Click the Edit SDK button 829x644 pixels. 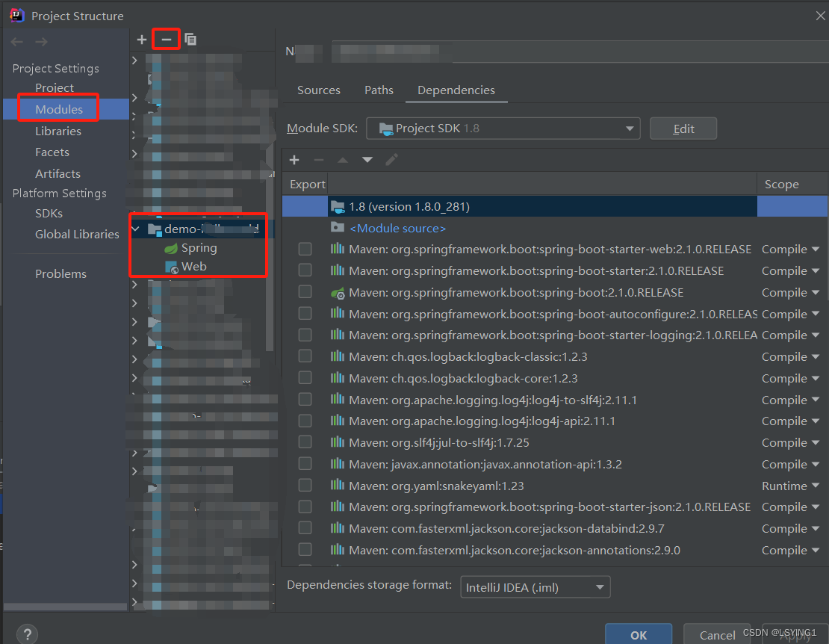pyautogui.click(x=683, y=129)
